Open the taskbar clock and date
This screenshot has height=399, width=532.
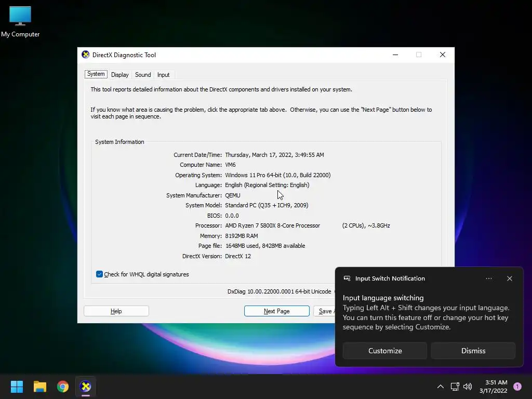point(494,387)
